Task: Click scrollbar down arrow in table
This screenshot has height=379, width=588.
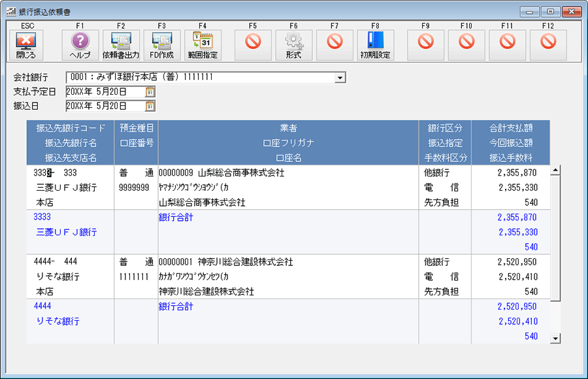Action: (555, 338)
